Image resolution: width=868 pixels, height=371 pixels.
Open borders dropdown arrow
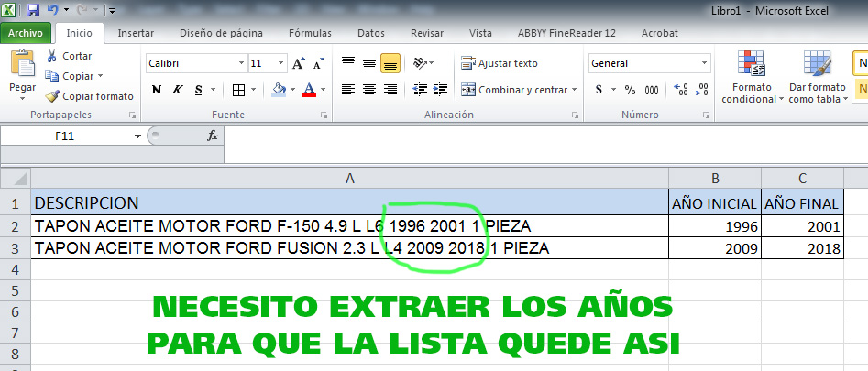click(254, 90)
